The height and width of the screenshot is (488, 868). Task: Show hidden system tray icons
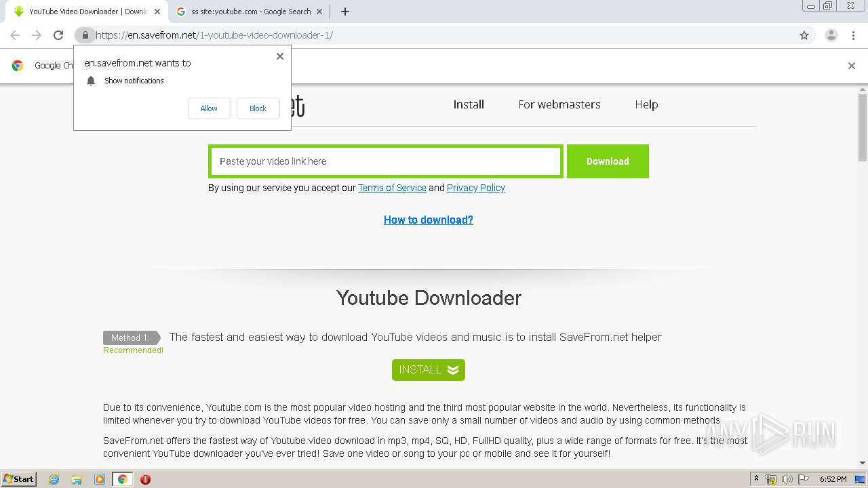tap(756, 479)
